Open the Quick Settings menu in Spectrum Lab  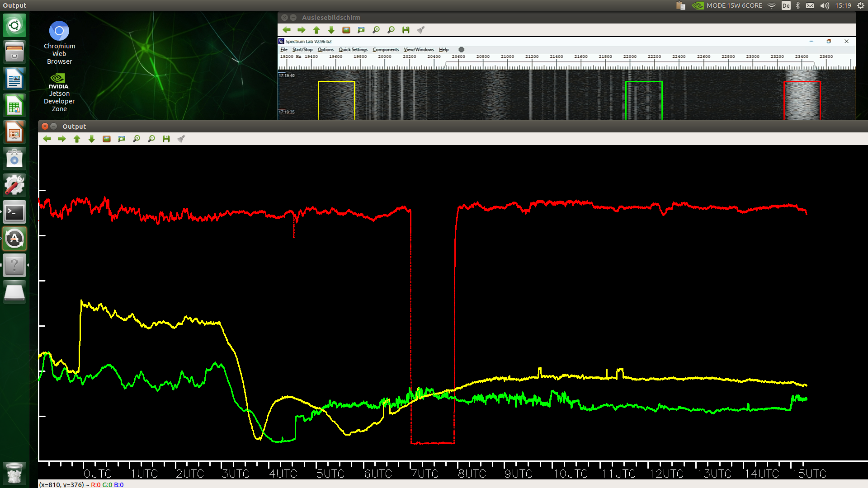click(x=353, y=50)
